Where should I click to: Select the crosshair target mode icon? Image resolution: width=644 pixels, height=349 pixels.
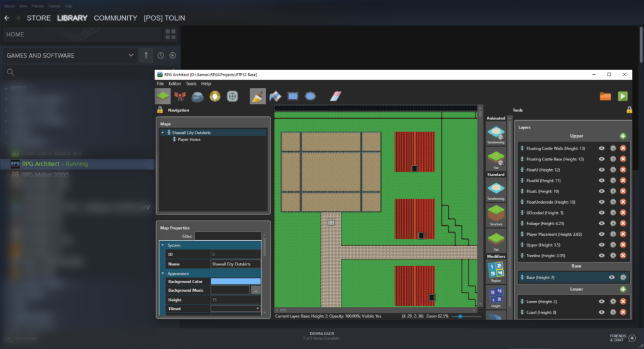coord(233,96)
